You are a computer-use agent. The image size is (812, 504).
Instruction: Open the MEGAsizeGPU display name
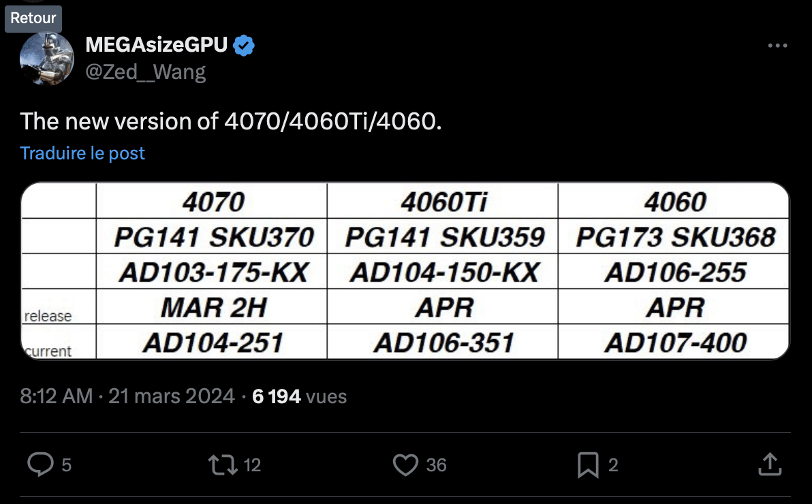click(x=157, y=44)
